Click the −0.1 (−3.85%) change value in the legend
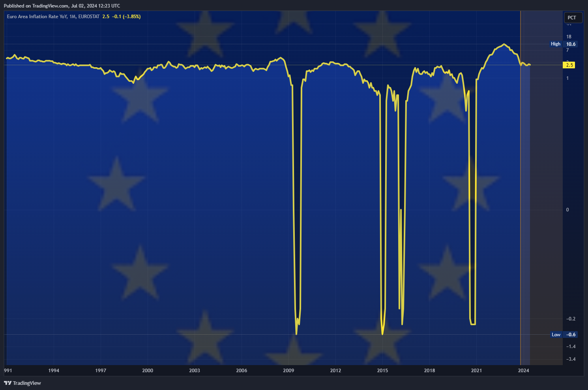Screen dimensions: 588x390 126,17
